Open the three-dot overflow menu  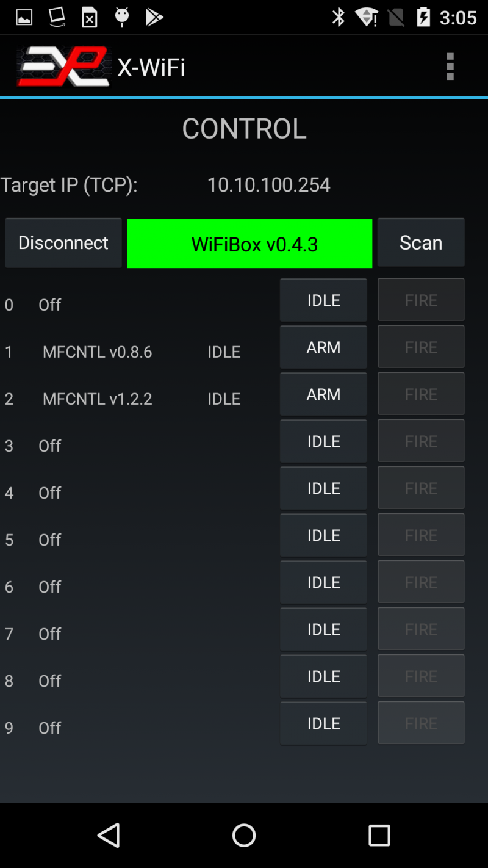coord(450,67)
